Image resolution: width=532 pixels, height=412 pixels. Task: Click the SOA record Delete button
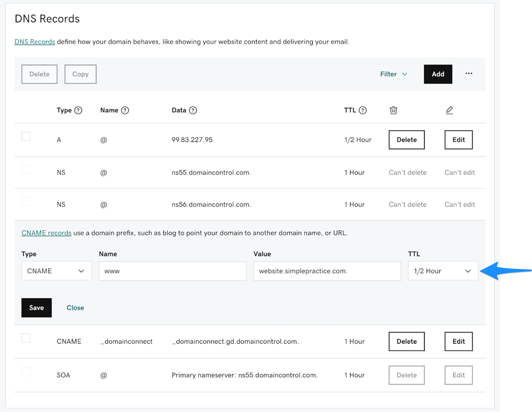tap(407, 375)
